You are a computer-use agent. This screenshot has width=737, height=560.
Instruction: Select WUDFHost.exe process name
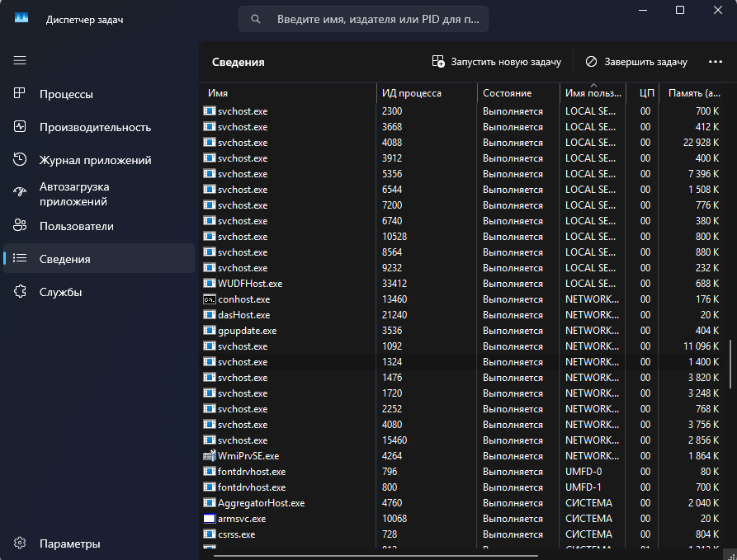point(250,284)
